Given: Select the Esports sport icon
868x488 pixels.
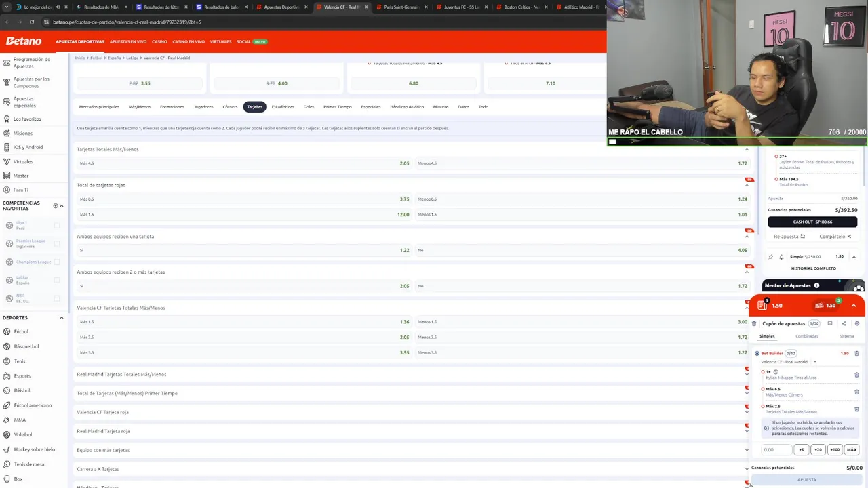Looking at the screenshot, I should click(x=7, y=375).
